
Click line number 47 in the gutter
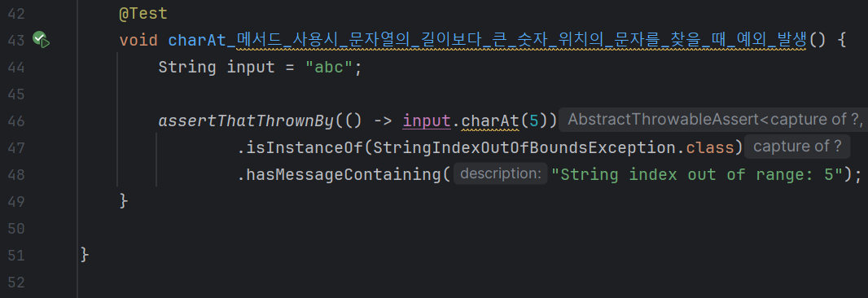15,148
